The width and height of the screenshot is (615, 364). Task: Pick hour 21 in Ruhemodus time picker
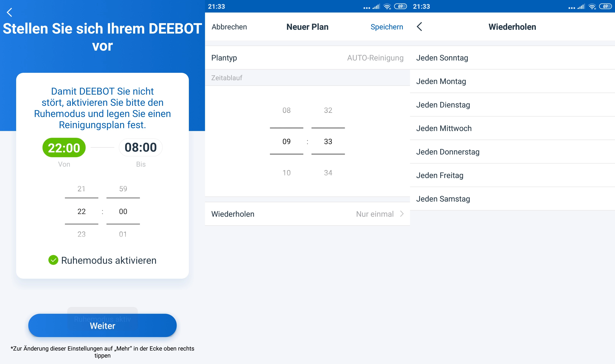pyautogui.click(x=81, y=189)
